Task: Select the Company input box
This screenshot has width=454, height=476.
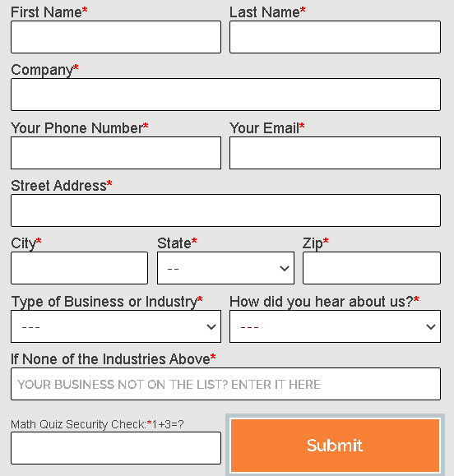Action: pyautogui.click(x=225, y=95)
